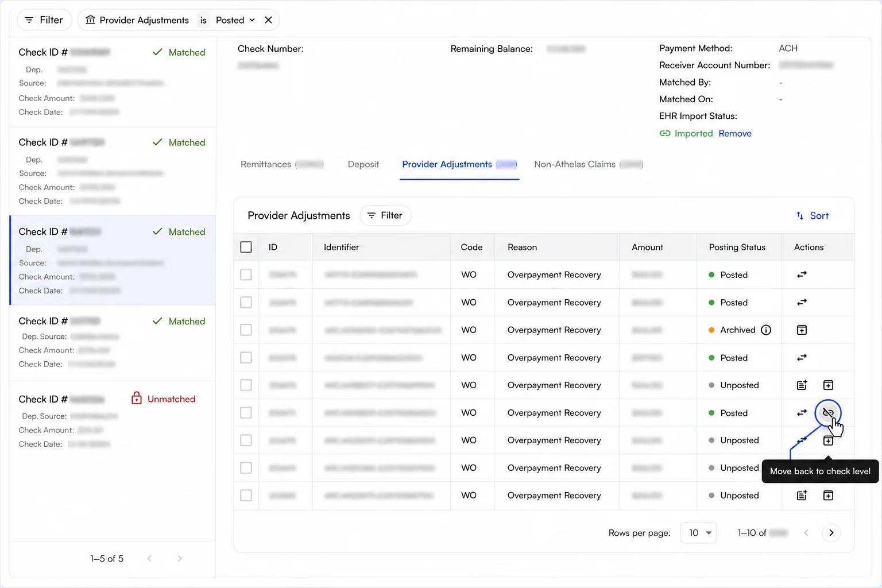This screenshot has width=882, height=588.
Task: Check the fifth row's checkbox
Action: [246, 385]
